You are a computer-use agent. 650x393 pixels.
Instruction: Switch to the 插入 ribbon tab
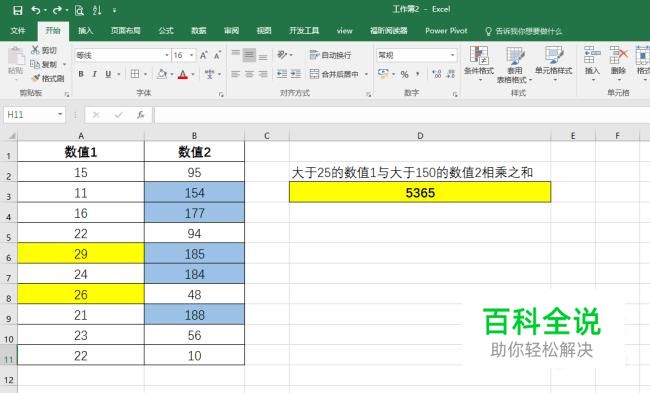click(85, 31)
